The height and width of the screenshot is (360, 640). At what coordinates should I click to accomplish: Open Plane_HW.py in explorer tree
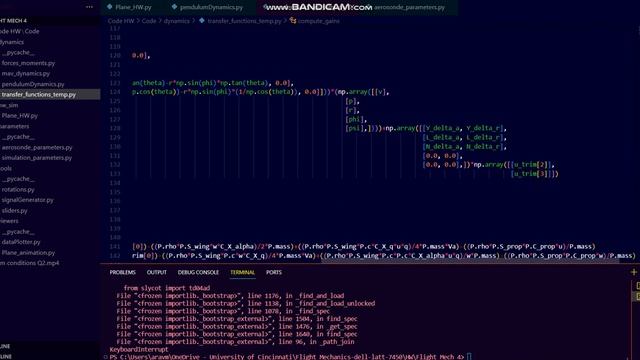point(19,116)
